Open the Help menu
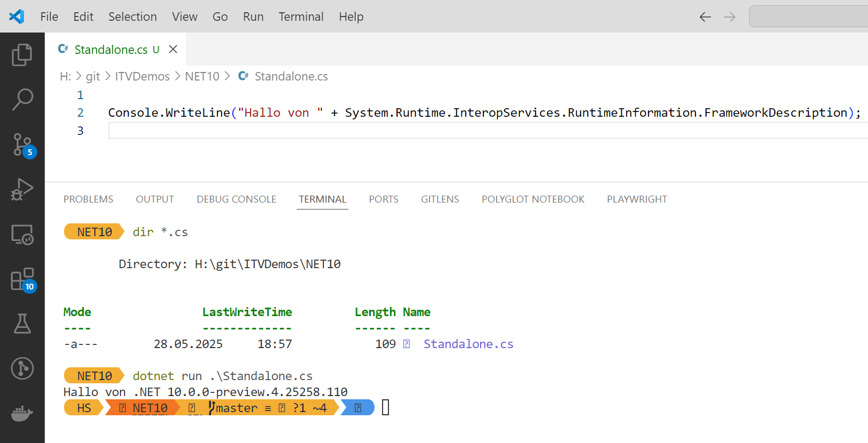This screenshot has height=443, width=868. 351,17
